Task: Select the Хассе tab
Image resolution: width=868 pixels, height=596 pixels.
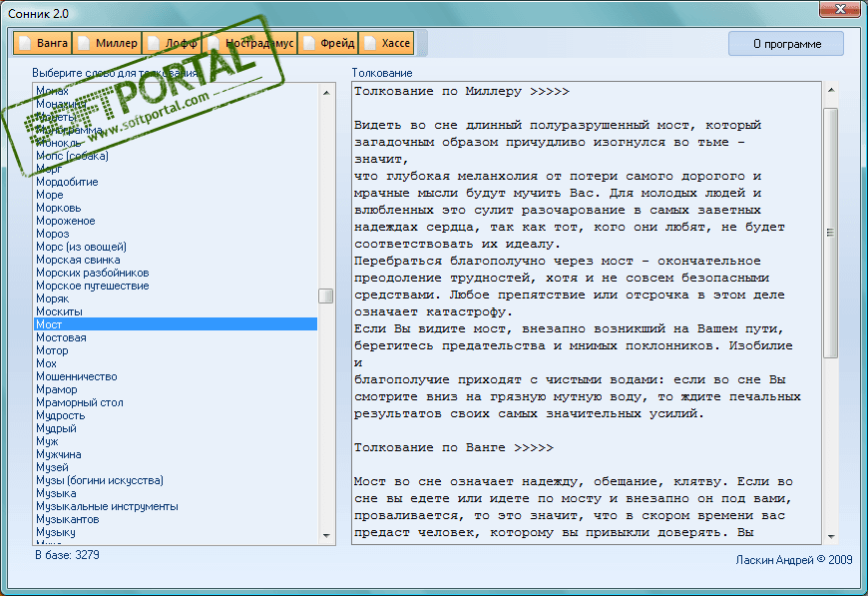Action: point(386,43)
